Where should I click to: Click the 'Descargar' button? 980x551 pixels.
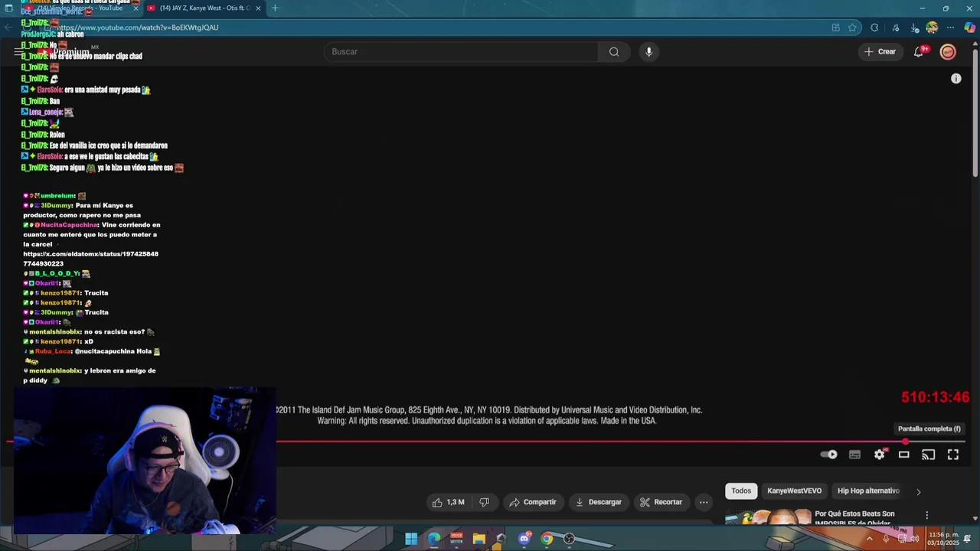pyautogui.click(x=599, y=502)
